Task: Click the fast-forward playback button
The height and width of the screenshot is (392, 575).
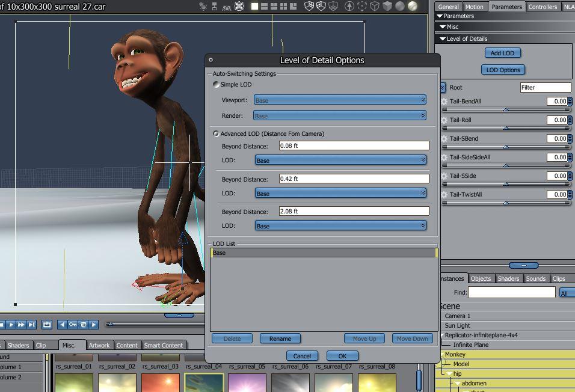Action: [x=21, y=325]
